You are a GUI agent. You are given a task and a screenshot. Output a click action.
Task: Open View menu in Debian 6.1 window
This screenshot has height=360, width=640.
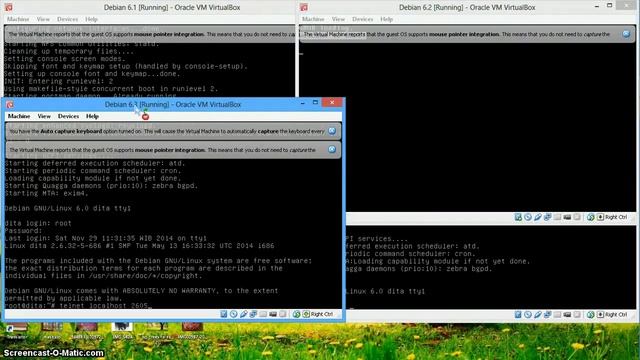point(43,19)
